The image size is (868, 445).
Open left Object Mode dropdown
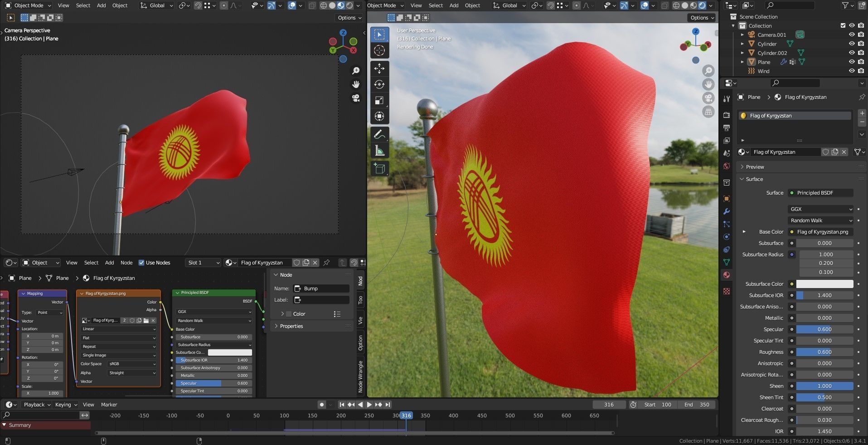tap(28, 5)
